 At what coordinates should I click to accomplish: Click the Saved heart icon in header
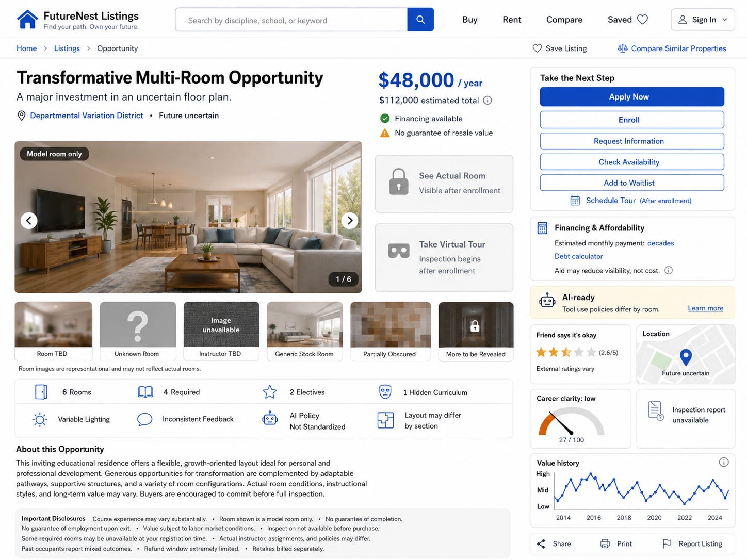(x=642, y=20)
